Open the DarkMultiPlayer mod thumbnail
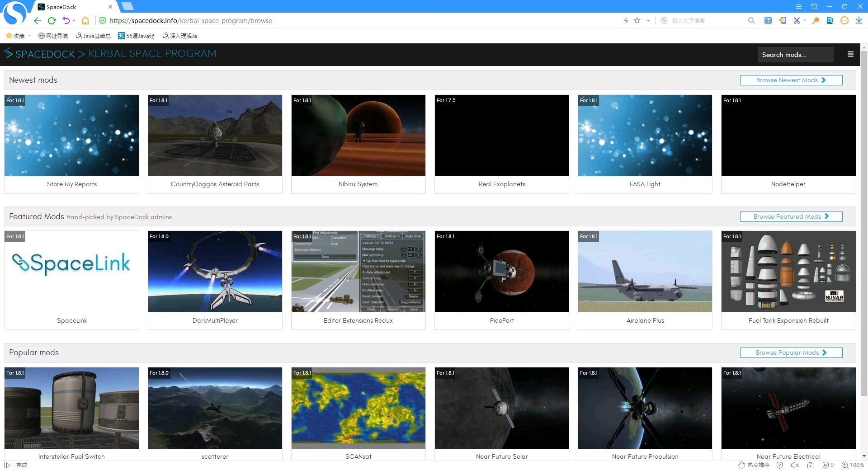 (215, 272)
